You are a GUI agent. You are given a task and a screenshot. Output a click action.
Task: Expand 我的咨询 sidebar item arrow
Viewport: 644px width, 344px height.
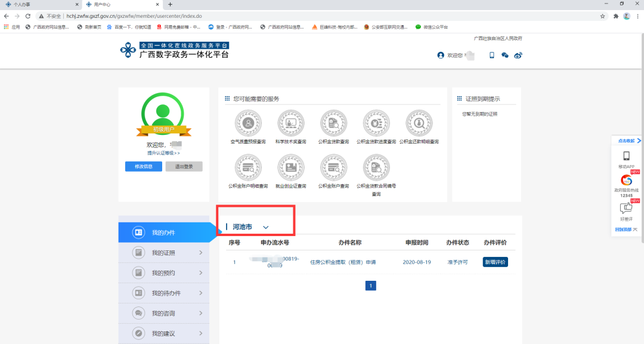[x=201, y=313]
